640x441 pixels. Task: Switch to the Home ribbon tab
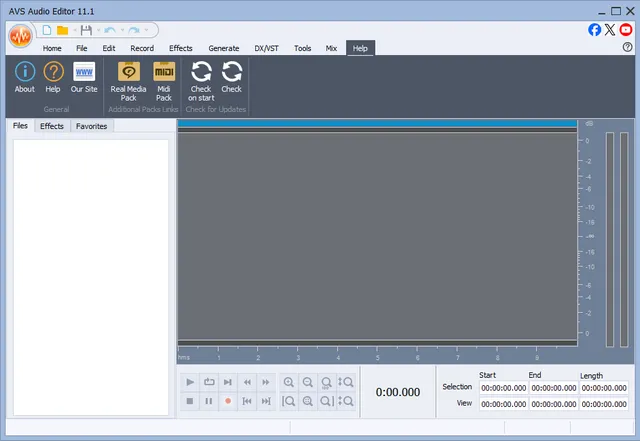click(52, 48)
